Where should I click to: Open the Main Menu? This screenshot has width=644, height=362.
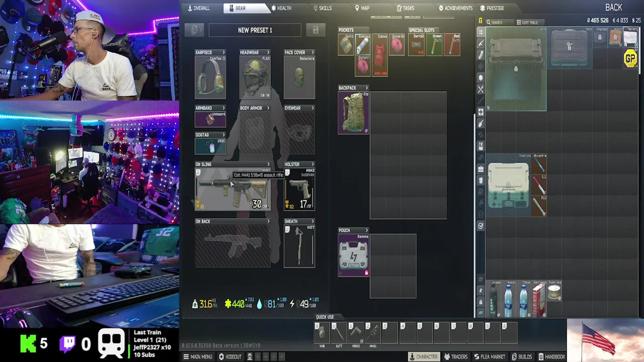197,356
